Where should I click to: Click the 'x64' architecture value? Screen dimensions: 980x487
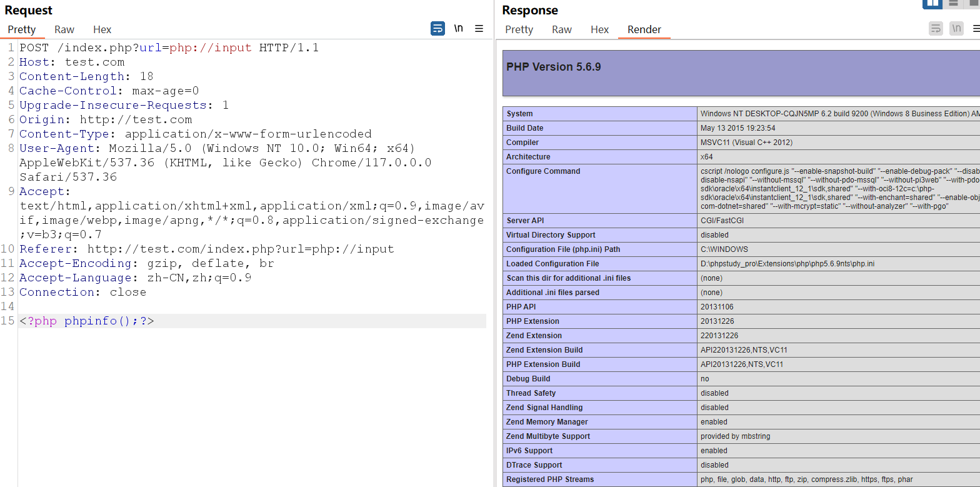click(x=707, y=157)
